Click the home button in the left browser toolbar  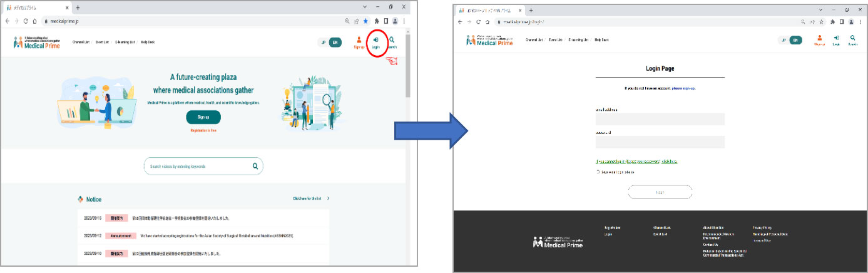[34, 21]
